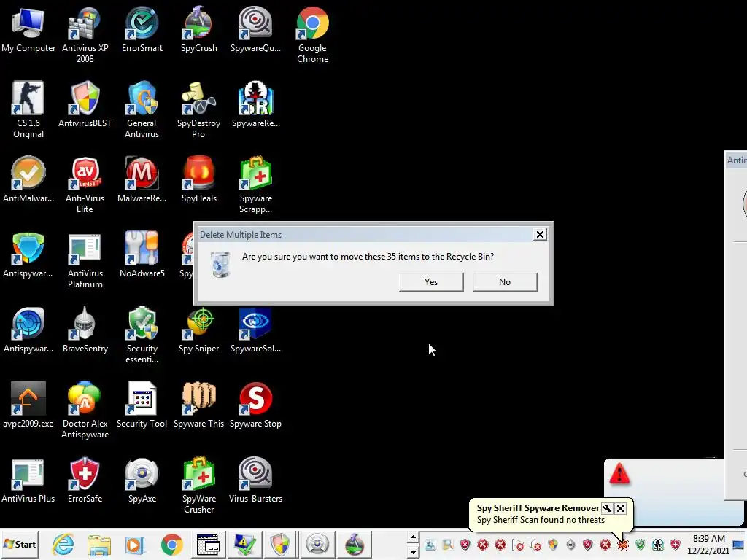
Task: Select the Spyware Scrapp... shortcut
Action: click(x=255, y=185)
